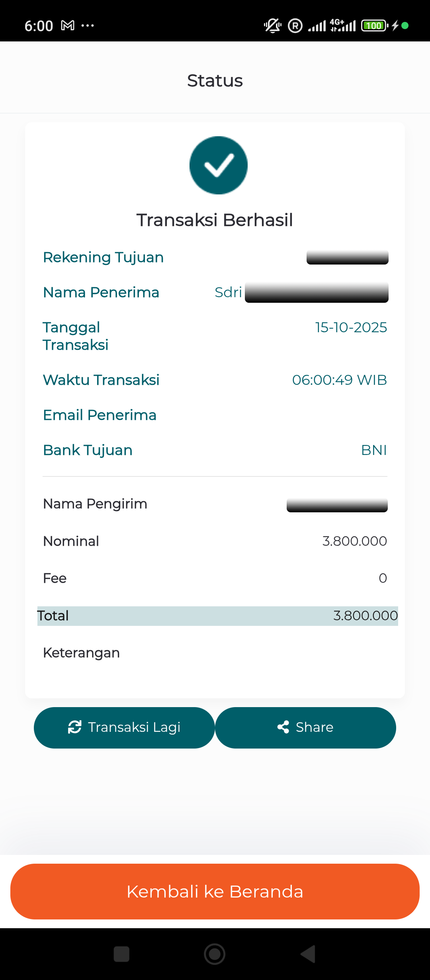The image size is (430, 980).
Task: Tap the battery indicator in status bar
Action: (374, 26)
